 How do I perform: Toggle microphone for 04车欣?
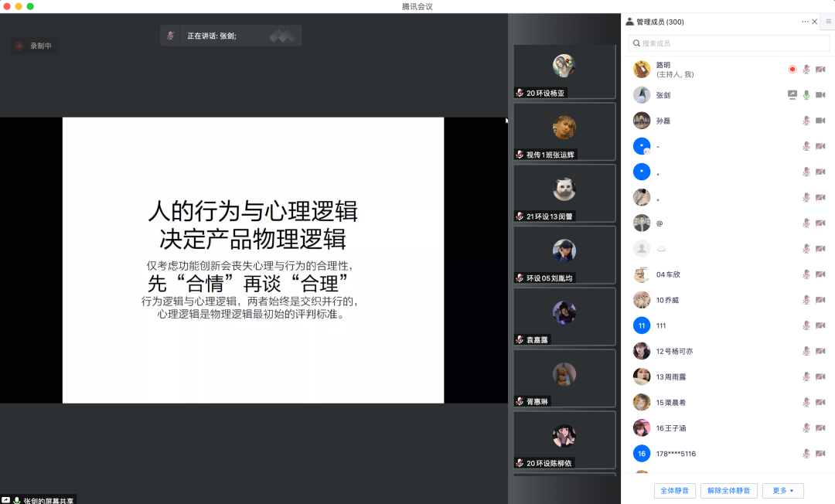coord(806,274)
